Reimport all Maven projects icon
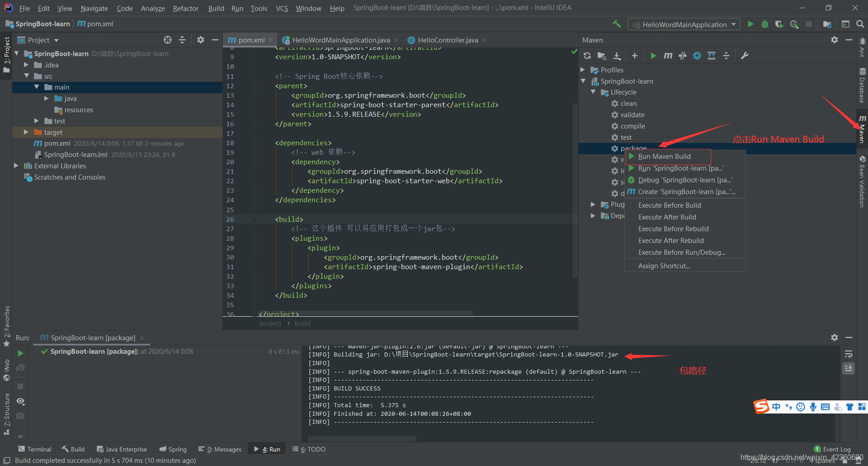The image size is (868, 466). pyautogui.click(x=587, y=56)
